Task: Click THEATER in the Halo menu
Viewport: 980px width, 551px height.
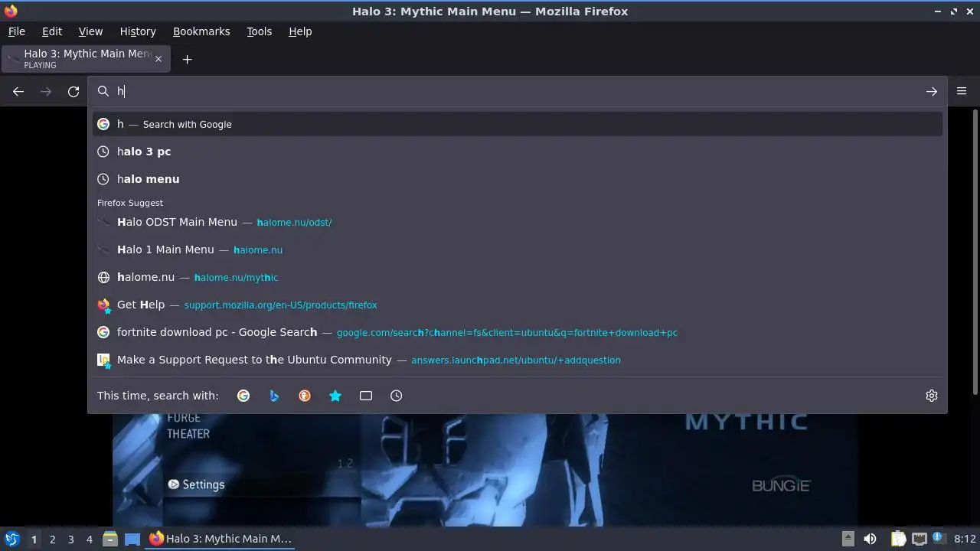Action: [188, 434]
